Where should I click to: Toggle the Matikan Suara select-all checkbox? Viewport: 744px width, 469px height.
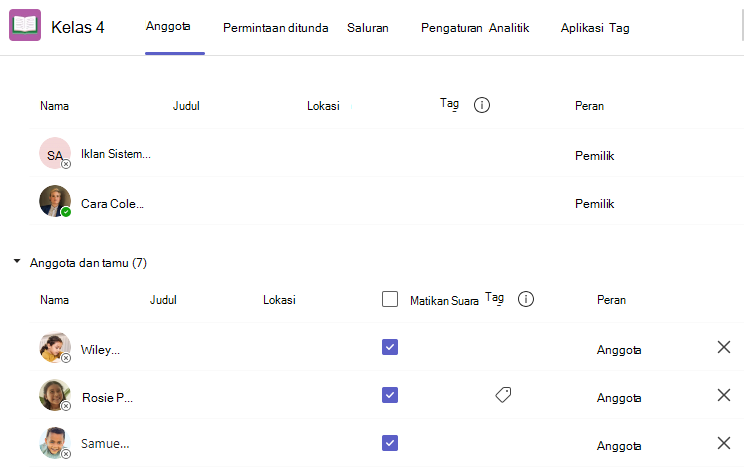point(390,299)
